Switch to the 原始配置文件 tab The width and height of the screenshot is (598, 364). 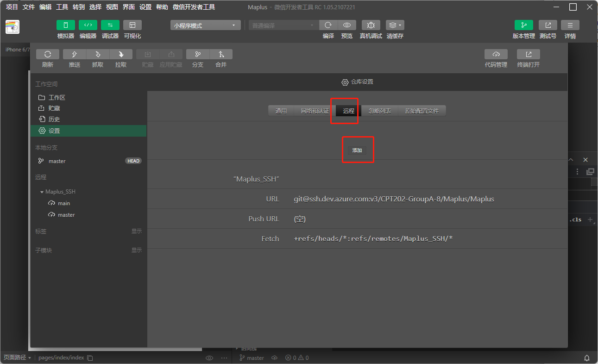tap(422, 111)
